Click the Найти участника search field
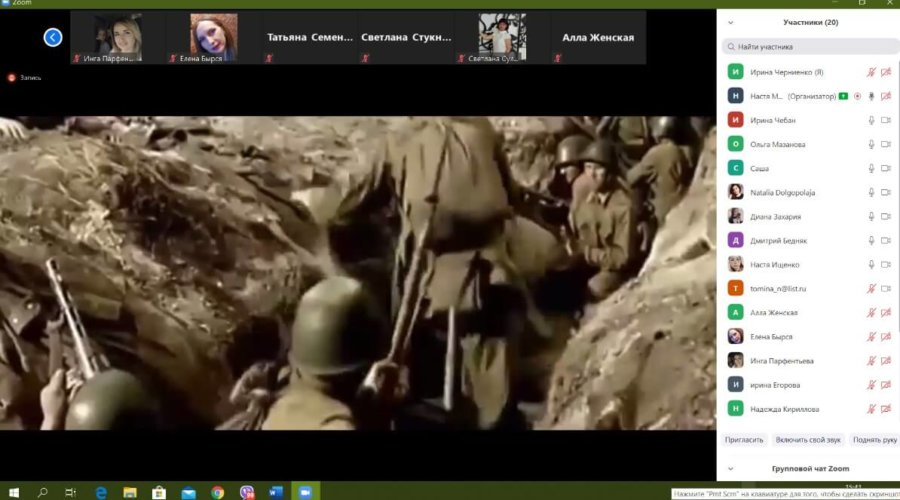The height and width of the screenshot is (500, 900). pos(810,46)
